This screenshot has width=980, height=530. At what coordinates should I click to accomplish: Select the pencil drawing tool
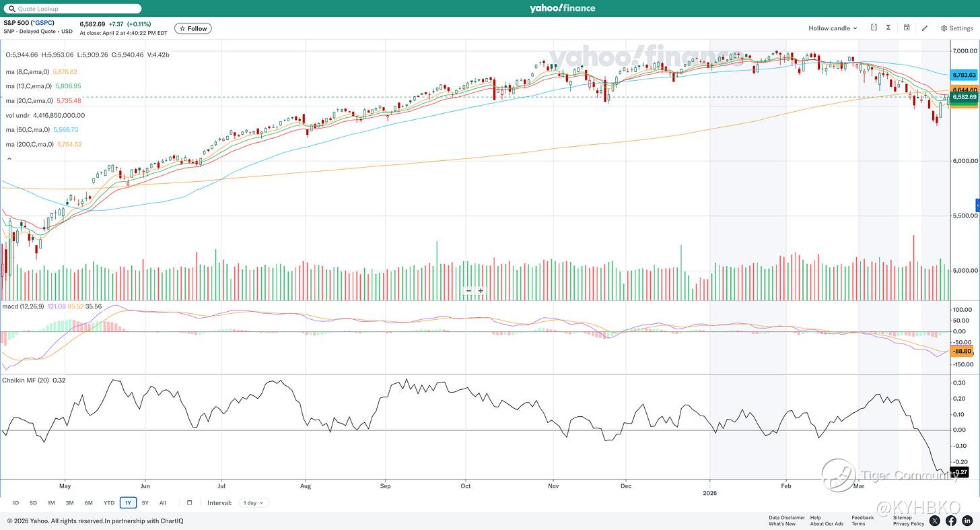click(x=925, y=28)
